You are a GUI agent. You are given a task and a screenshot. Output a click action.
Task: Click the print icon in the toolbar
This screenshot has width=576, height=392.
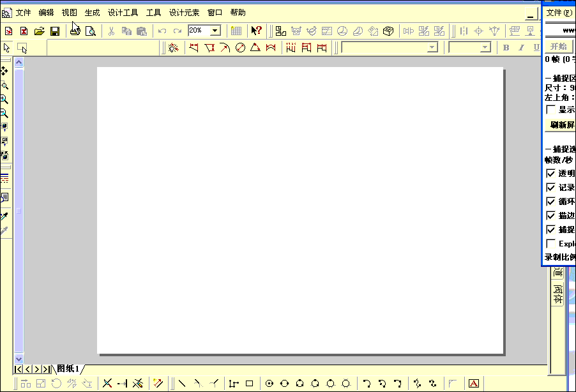pos(75,31)
